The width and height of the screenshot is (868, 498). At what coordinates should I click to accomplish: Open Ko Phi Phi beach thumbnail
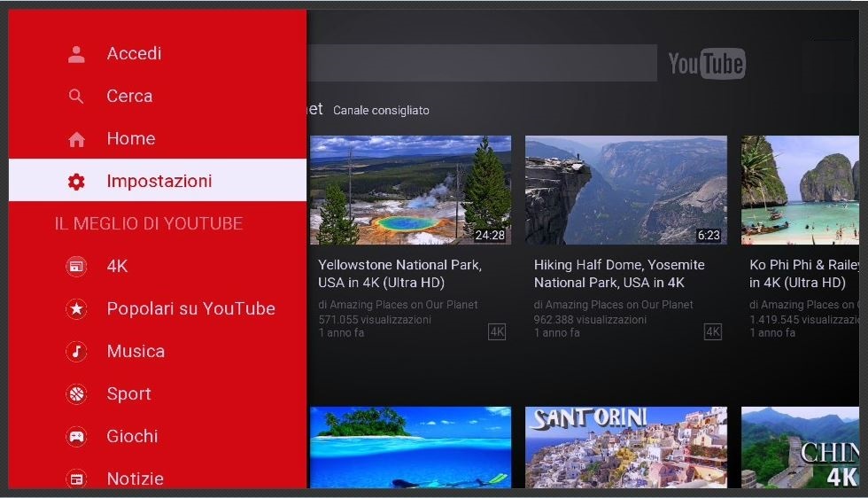click(800, 190)
